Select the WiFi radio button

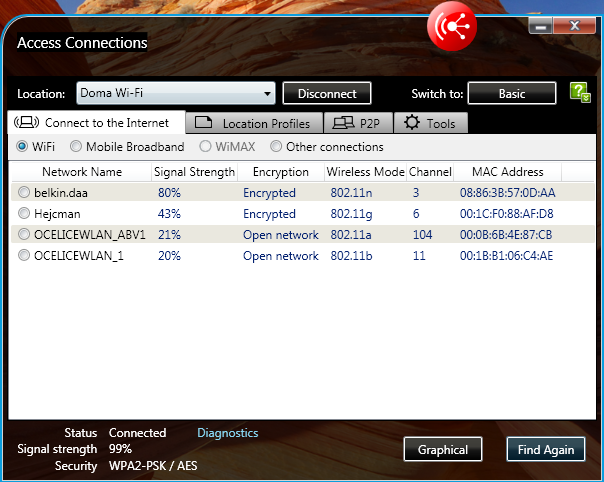click(x=23, y=147)
